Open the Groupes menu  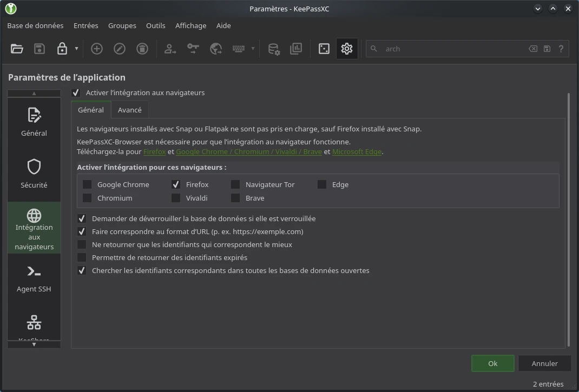tap(122, 25)
